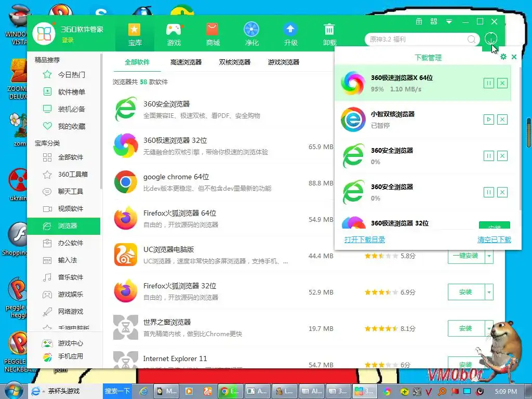Open 软件榜单 in sidebar
This screenshot has width=532, height=399.
click(64, 91)
